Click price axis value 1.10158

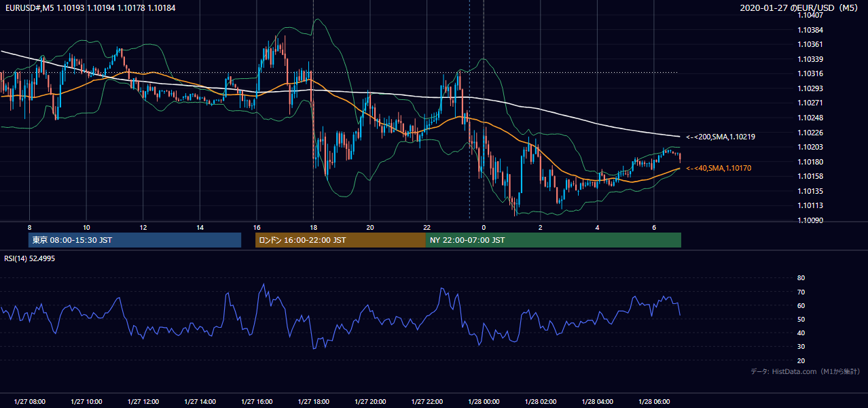(810, 176)
